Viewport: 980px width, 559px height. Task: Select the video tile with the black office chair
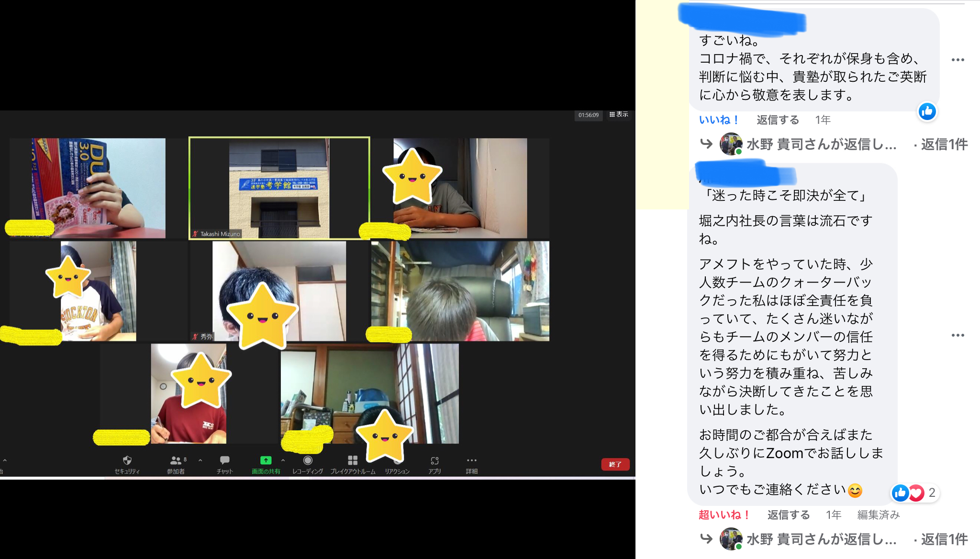click(460, 291)
